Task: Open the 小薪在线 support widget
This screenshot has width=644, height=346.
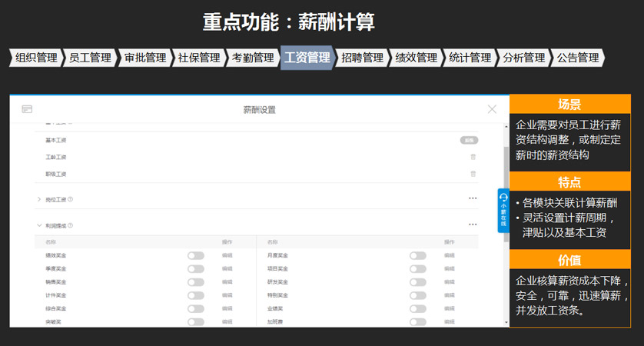Action: pyautogui.click(x=503, y=210)
